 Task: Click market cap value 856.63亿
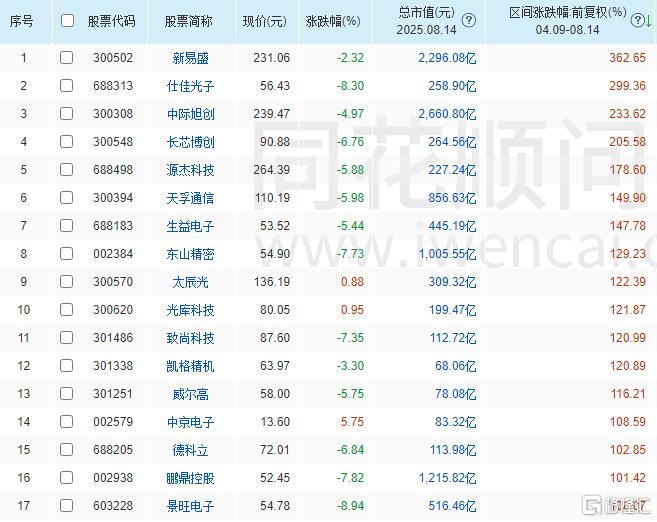click(x=452, y=198)
